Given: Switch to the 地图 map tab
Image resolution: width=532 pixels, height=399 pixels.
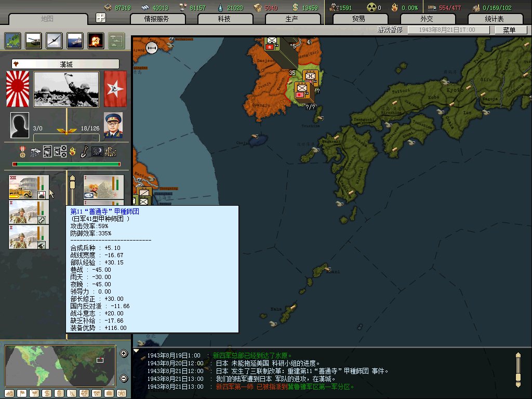Looking at the screenshot, I should click(47, 19).
